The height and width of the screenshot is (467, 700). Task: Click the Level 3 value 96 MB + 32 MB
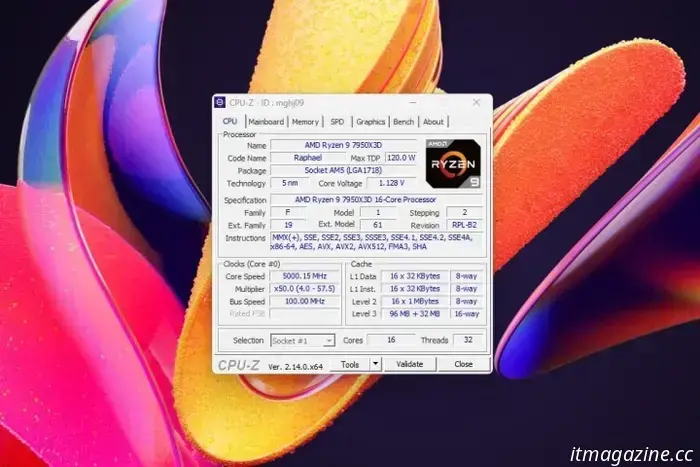(x=415, y=314)
